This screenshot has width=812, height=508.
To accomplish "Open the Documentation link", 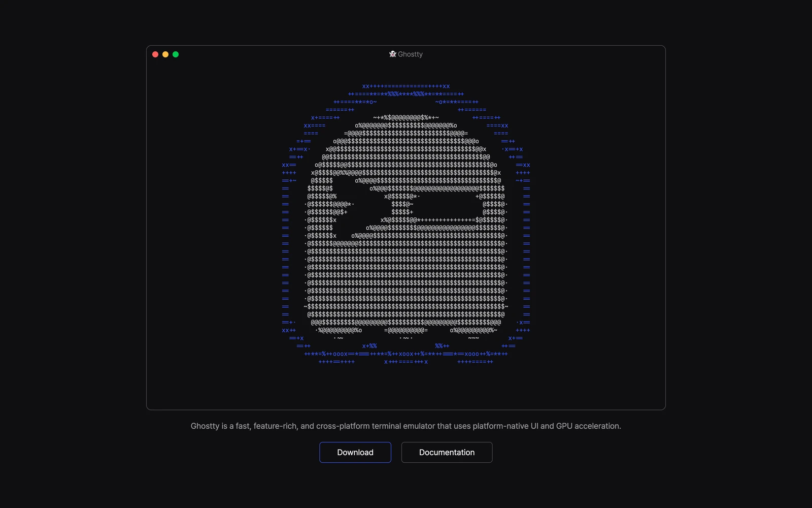I will (447, 452).
